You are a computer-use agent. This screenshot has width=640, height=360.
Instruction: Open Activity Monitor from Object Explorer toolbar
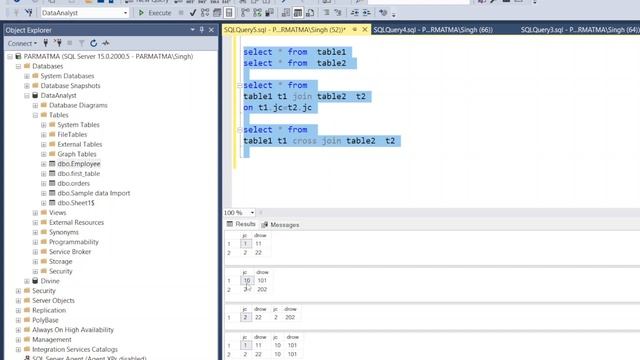(x=106, y=43)
